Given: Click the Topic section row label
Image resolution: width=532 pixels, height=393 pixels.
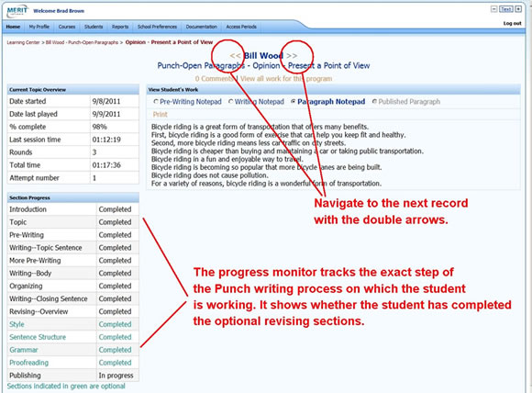Looking at the screenshot, I should pyautogui.click(x=18, y=222).
